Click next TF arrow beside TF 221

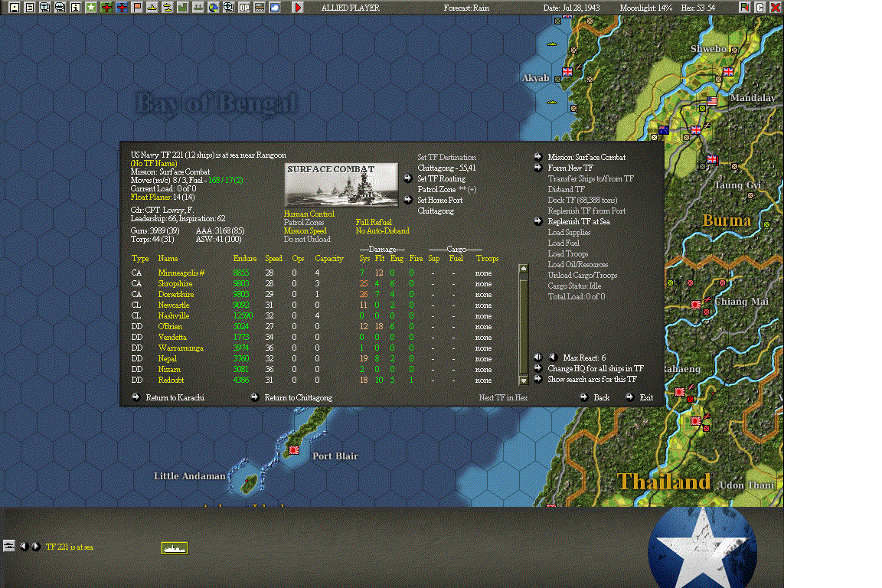click(x=36, y=547)
